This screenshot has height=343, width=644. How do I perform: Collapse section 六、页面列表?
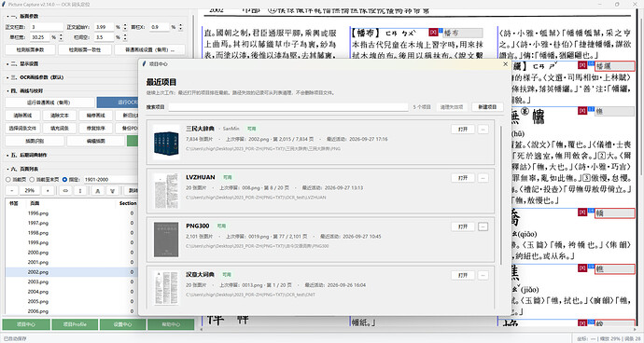(23, 169)
